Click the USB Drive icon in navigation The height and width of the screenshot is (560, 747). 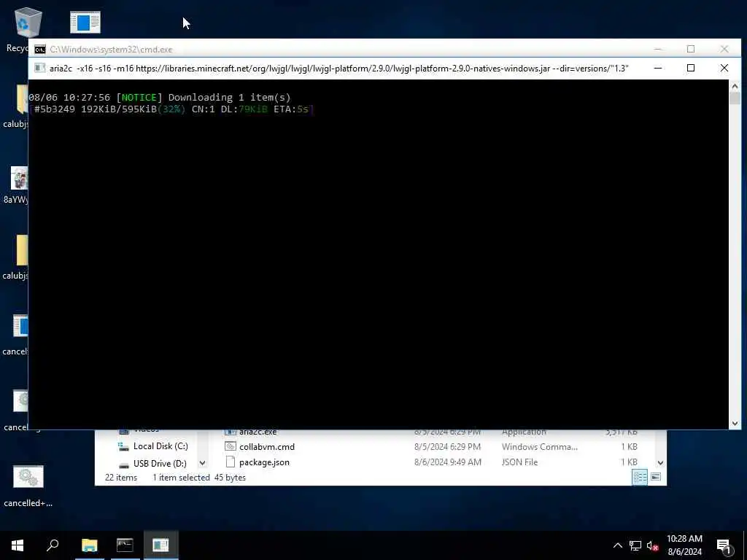[x=124, y=464]
